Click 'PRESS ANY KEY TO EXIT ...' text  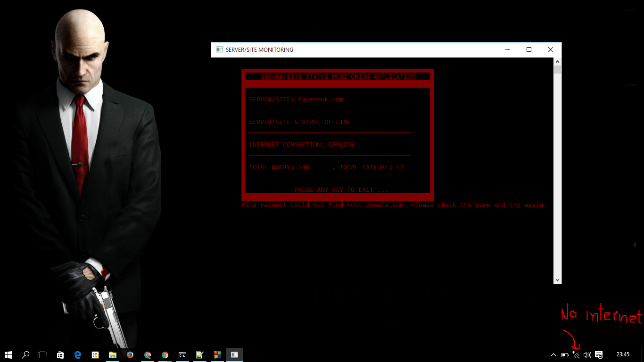click(x=341, y=190)
